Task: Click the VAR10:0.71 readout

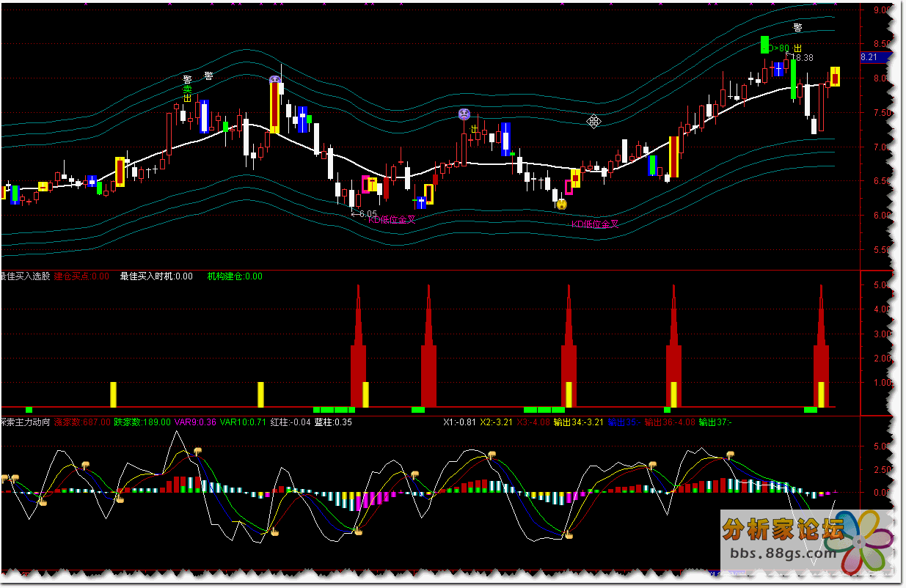Action: pos(244,422)
